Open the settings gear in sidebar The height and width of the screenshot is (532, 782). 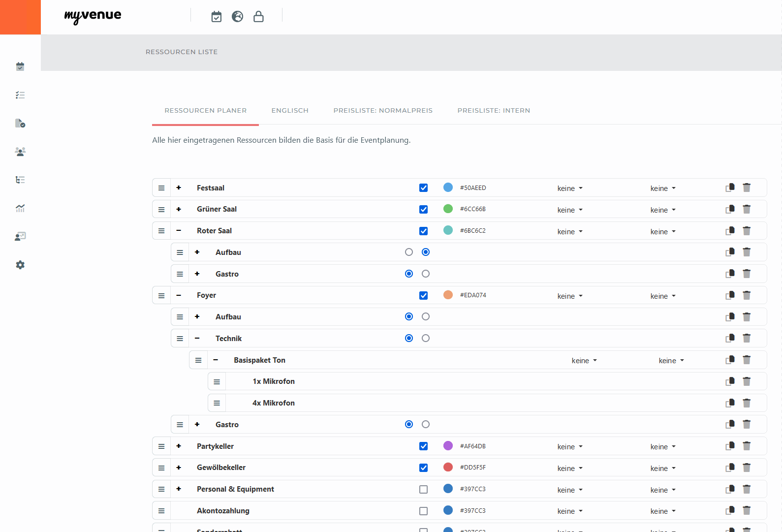point(20,265)
